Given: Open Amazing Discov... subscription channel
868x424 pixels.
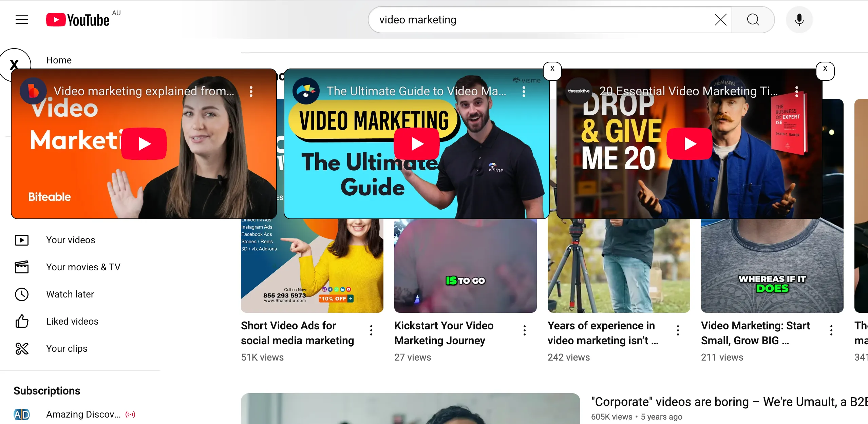Looking at the screenshot, I should point(83,414).
